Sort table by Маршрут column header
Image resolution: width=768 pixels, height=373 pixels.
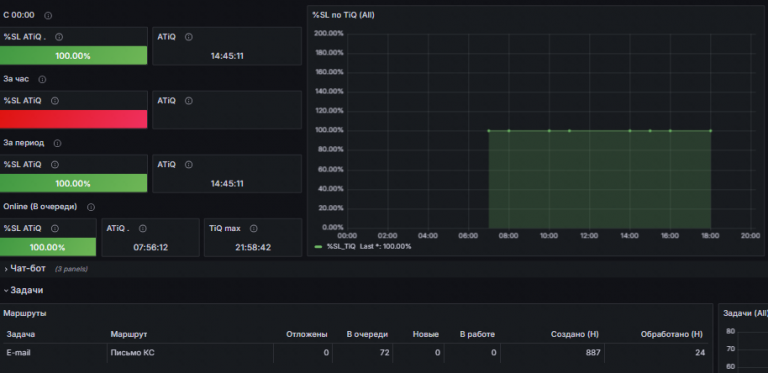(x=129, y=334)
